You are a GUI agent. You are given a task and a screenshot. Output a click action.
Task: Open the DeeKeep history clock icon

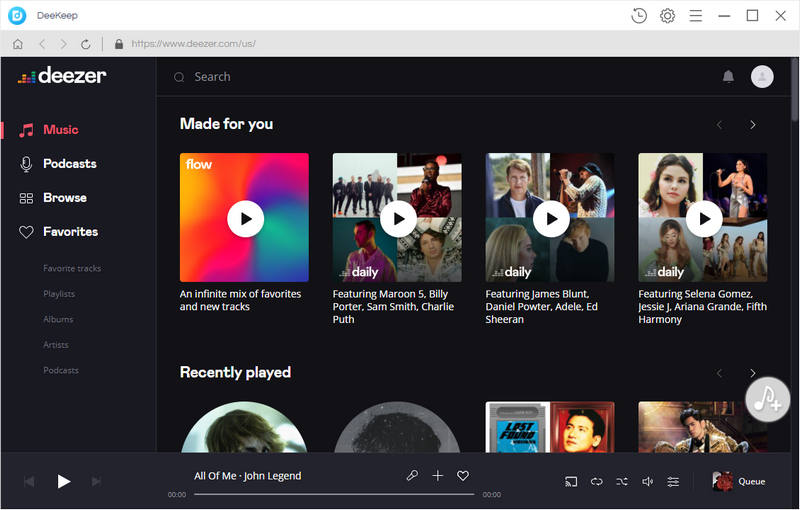(x=639, y=16)
